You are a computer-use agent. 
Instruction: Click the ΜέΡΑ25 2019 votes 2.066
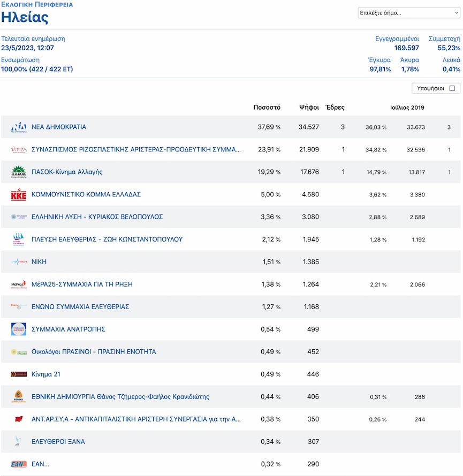click(417, 285)
